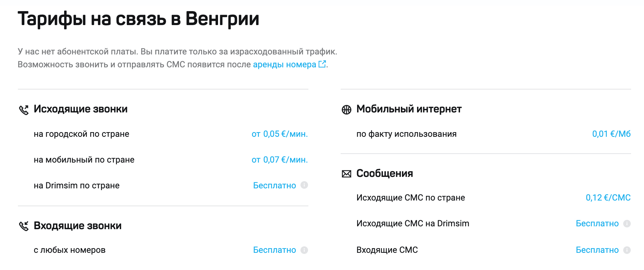Screen dimensions: 644x270
Task: Click Бесплатно next to с любых номеров
Action: [275, 250]
